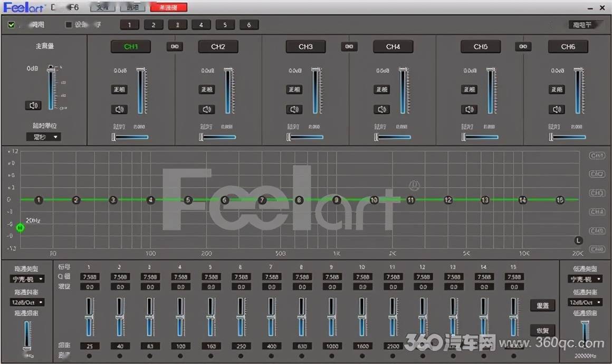Image resolution: width=612 pixels, height=364 pixels.
Task: Select preset number 3 in the top bar
Action: click(177, 25)
